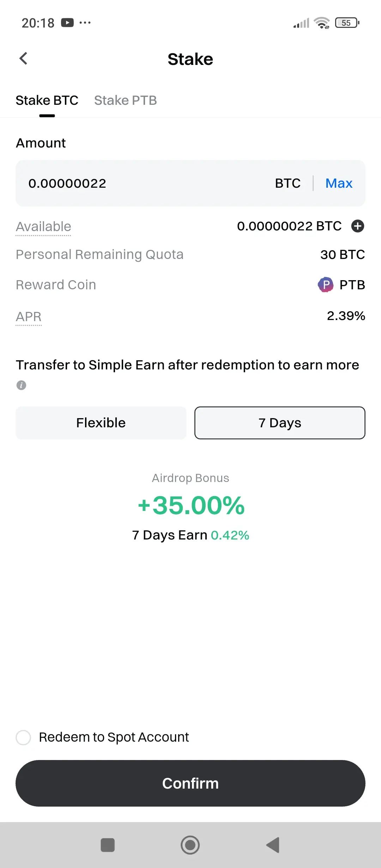Open the info icon under Simple Earn text
The height and width of the screenshot is (868, 381).
21,385
